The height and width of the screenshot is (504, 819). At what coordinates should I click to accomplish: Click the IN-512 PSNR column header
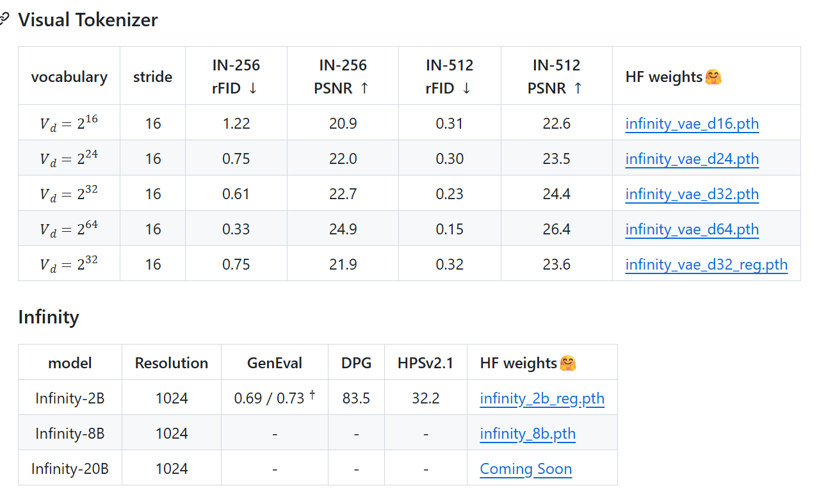(x=556, y=76)
